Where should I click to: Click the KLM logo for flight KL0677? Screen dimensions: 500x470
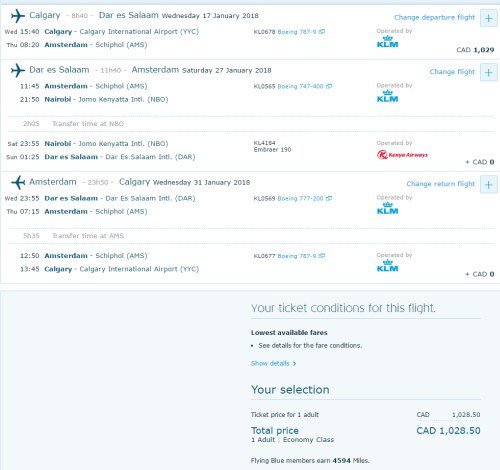pyautogui.click(x=387, y=266)
